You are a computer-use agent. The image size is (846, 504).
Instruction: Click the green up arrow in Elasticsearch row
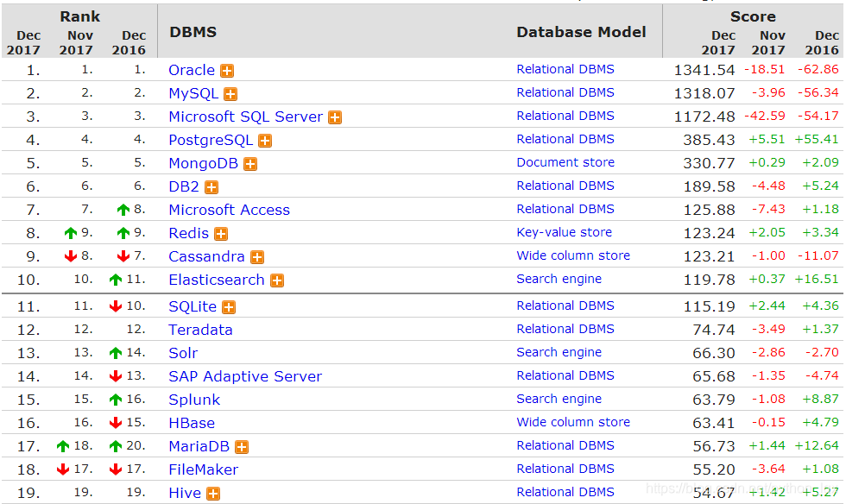pyautogui.click(x=116, y=280)
